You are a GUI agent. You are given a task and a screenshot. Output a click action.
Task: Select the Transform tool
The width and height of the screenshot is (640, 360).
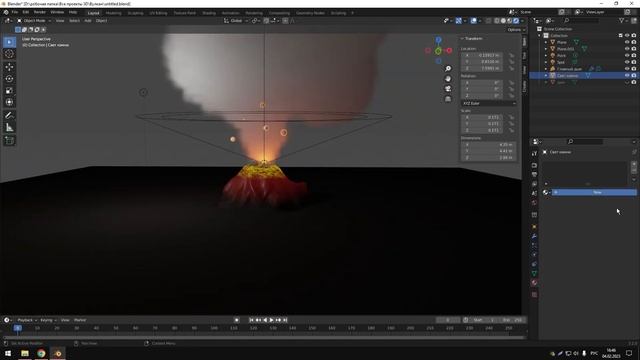(x=9, y=102)
